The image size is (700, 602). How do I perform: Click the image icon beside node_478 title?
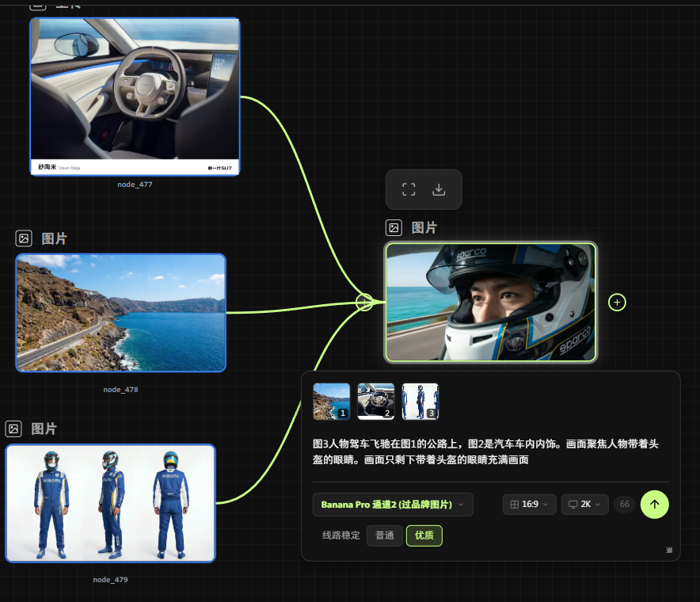click(24, 238)
